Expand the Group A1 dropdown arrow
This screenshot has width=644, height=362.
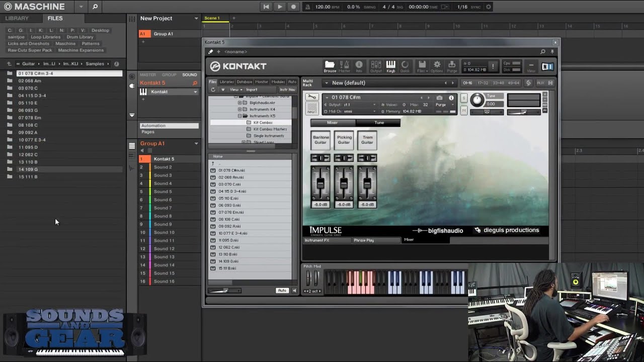(196, 144)
